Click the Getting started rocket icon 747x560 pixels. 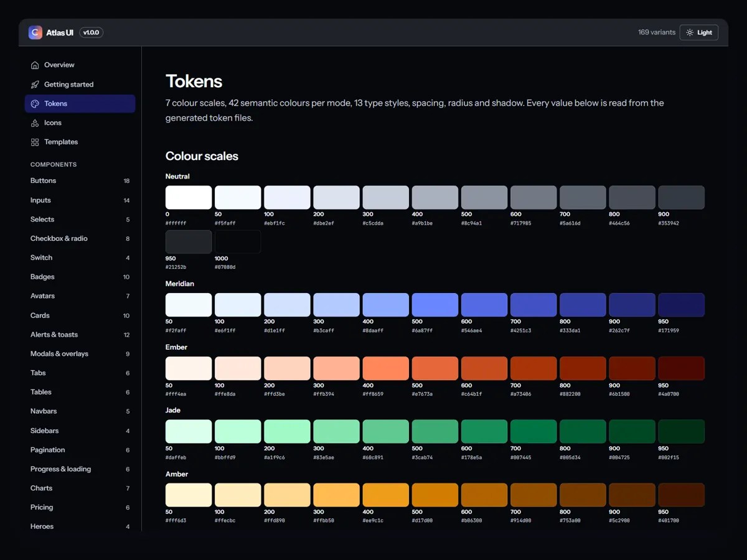pyautogui.click(x=35, y=84)
